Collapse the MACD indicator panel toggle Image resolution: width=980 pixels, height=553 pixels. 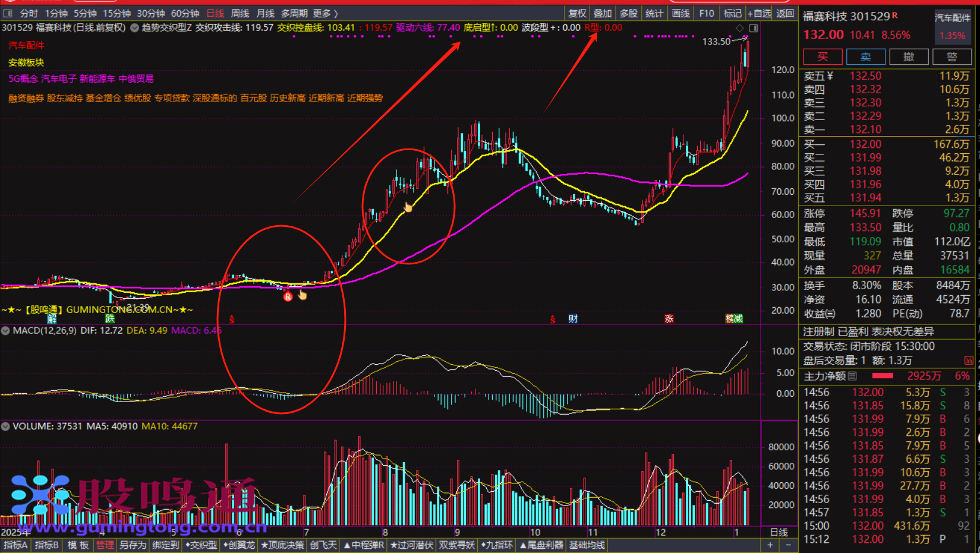click(x=6, y=330)
